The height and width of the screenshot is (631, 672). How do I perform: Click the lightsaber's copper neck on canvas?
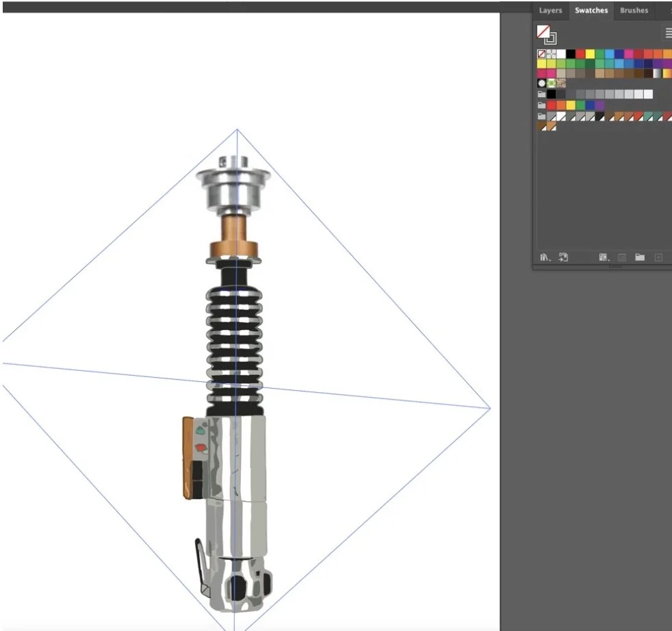coord(234,237)
